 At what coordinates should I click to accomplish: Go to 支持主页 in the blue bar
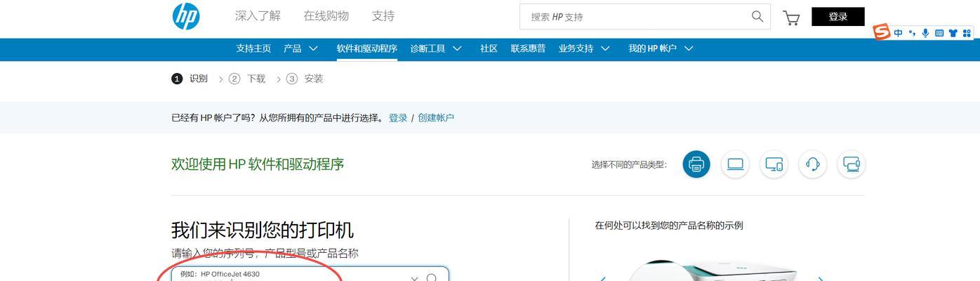click(x=253, y=48)
